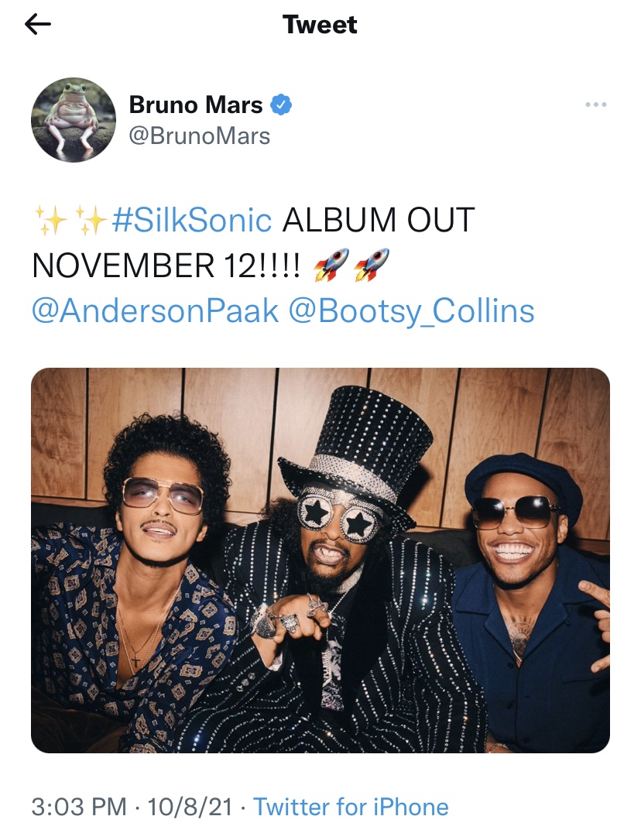The width and height of the screenshot is (641, 840).
Task: Tap the Tweet header title
Action: click(320, 25)
